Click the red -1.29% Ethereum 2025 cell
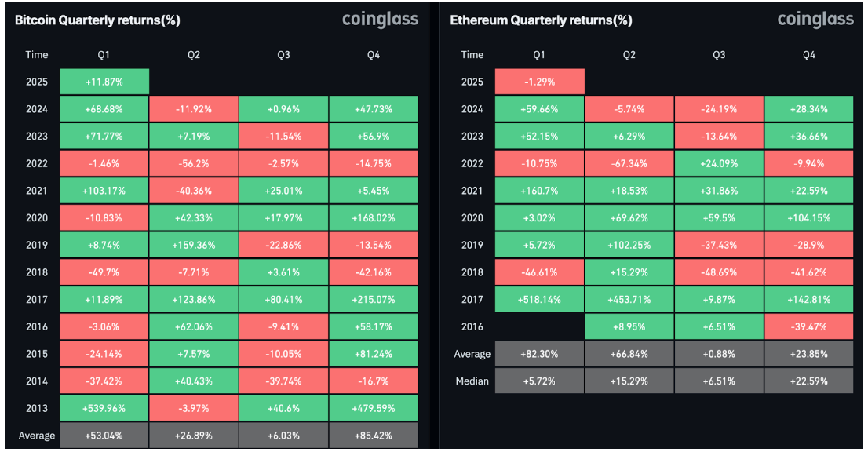 (x=539, y=82)
